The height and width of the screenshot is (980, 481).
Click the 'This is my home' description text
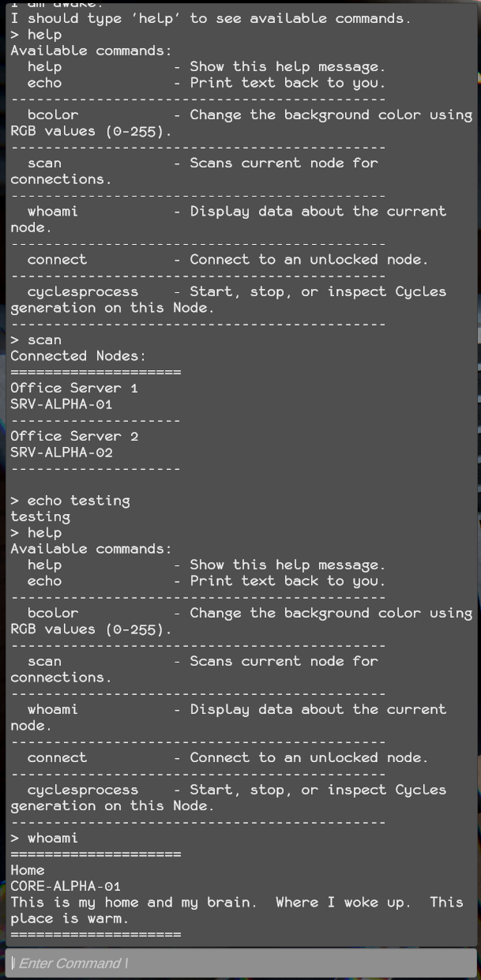coord(237,902)
